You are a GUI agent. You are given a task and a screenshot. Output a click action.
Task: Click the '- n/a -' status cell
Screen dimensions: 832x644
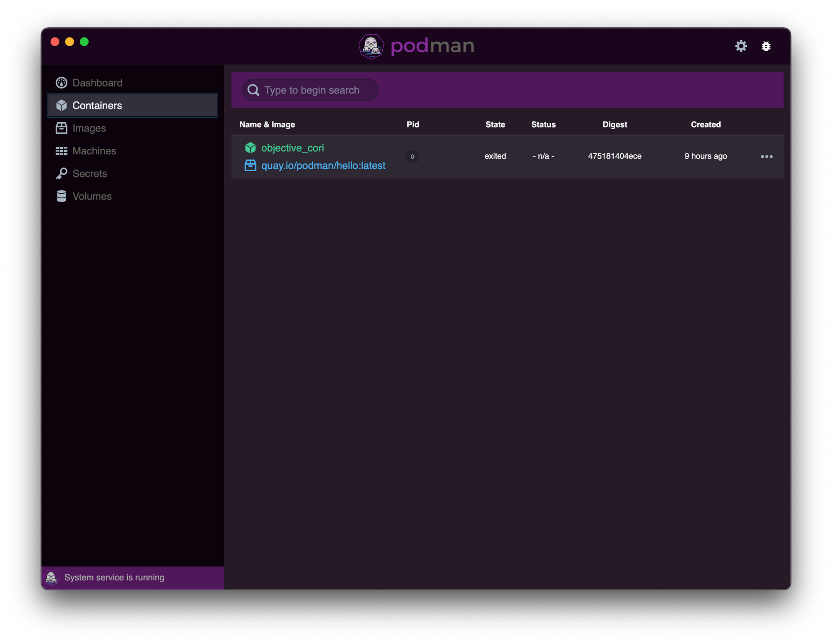point(543,156)
